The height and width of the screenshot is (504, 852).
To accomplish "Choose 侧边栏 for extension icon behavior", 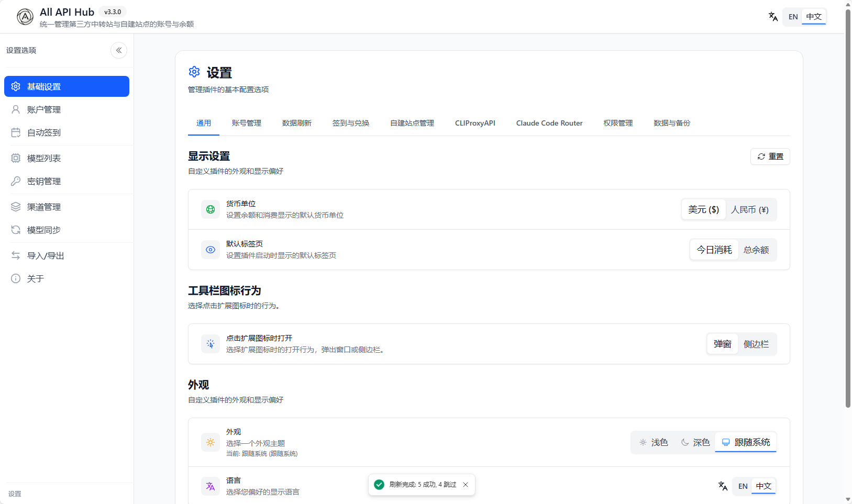I will coord(756,344).
